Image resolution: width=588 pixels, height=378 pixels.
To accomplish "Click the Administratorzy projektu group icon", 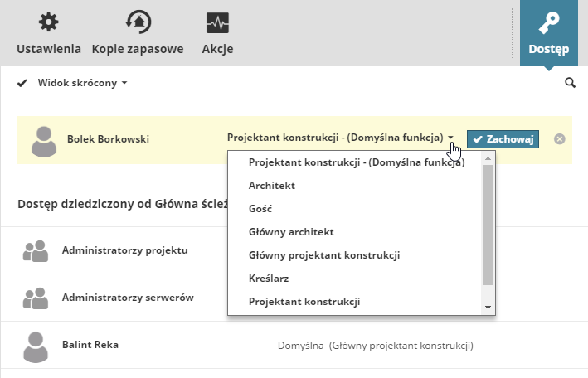I will pos(36,251).
